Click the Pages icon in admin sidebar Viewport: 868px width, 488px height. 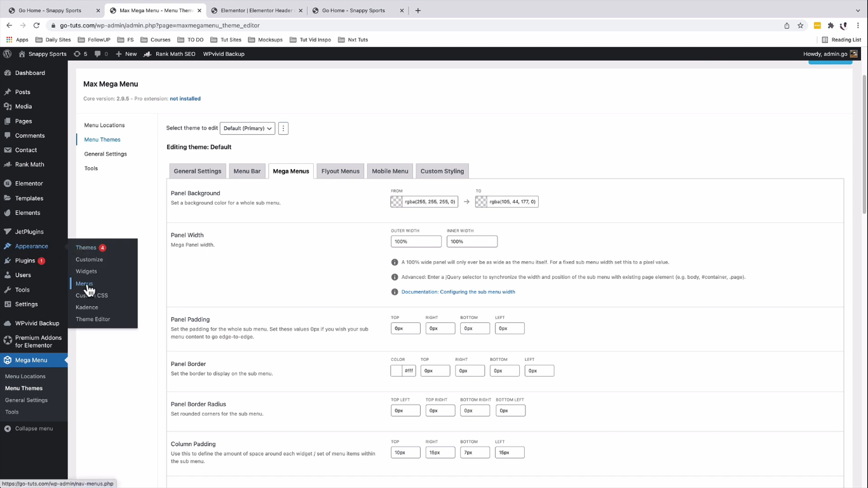pos(8,121)
